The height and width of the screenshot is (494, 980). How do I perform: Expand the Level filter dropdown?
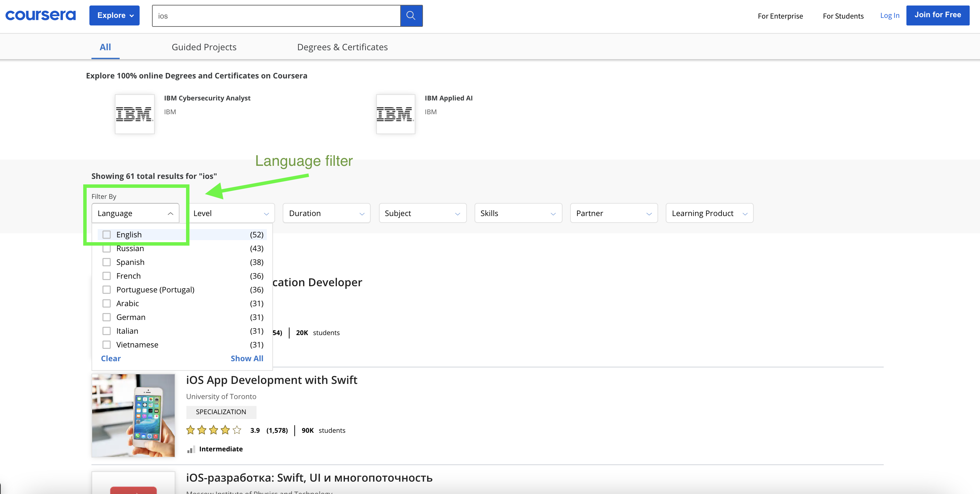pos(231,213)
